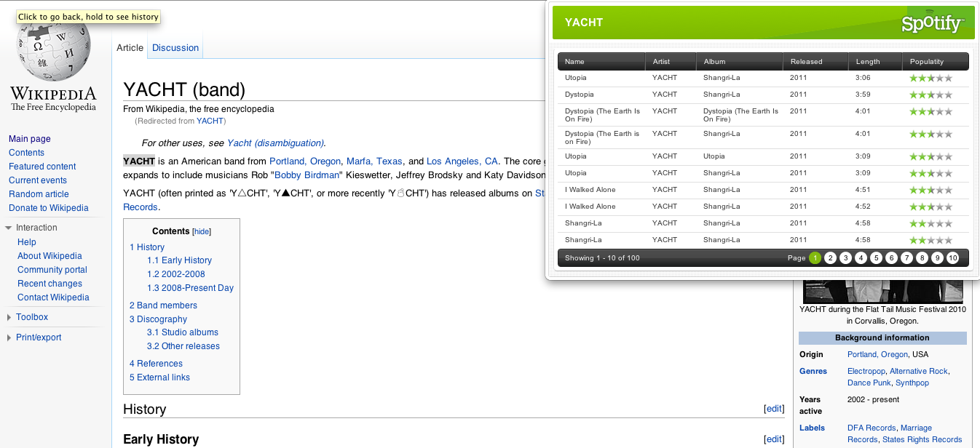
Task: Open the Los Angeles, CA link
Action: click(462, 161)
